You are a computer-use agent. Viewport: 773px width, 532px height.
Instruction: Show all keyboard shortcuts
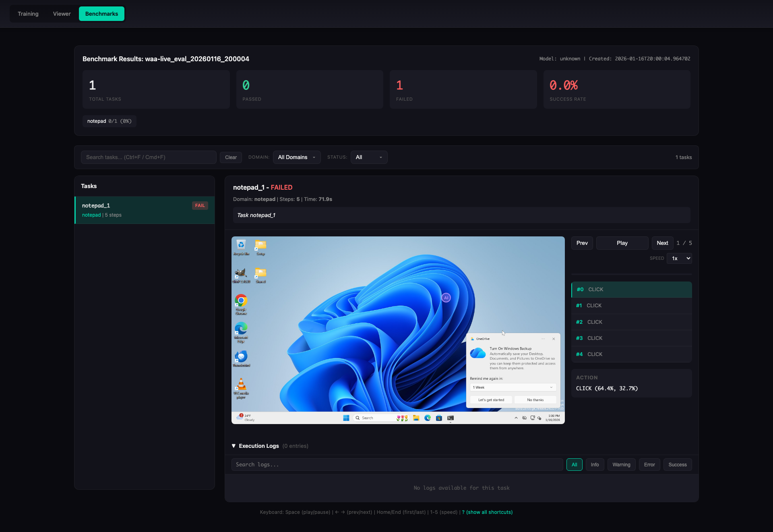pyautogui.click(x=487, y=512)
